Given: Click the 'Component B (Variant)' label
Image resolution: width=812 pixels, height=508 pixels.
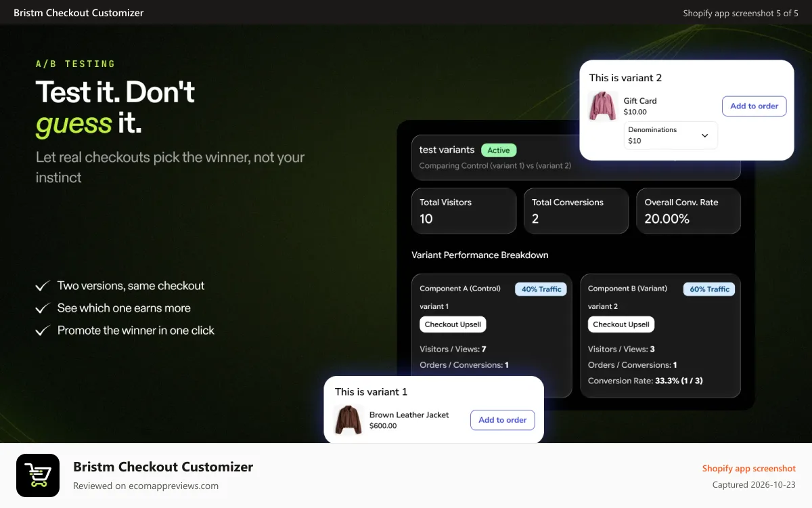Looking at the screenshot, I should 627,289.
